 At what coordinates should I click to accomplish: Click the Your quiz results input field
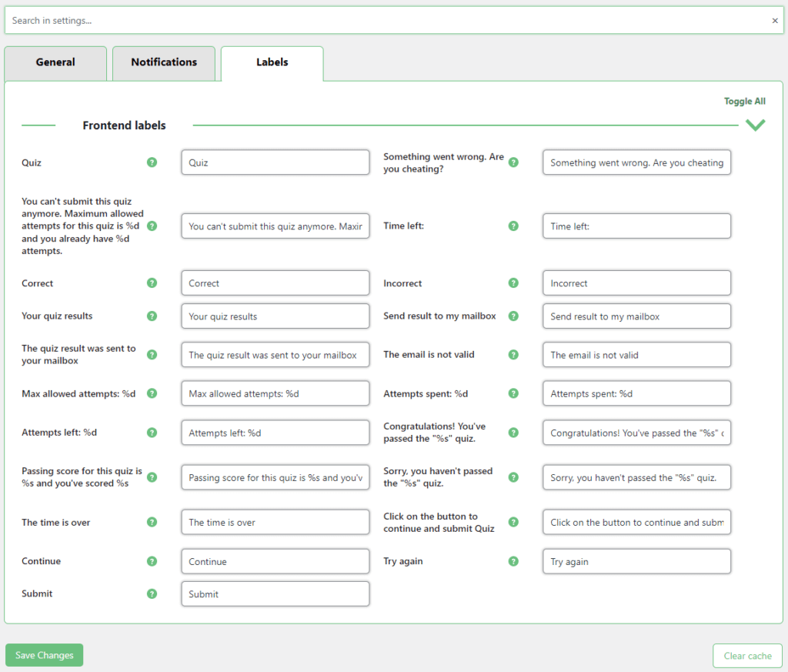coord(275,316)
